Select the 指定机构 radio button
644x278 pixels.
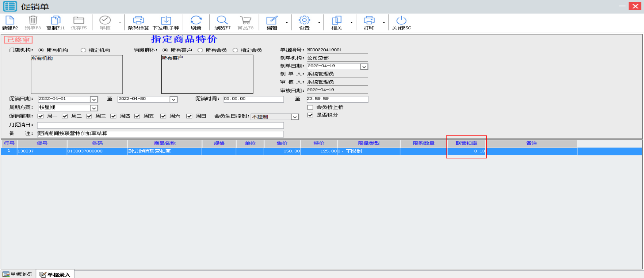83,50
